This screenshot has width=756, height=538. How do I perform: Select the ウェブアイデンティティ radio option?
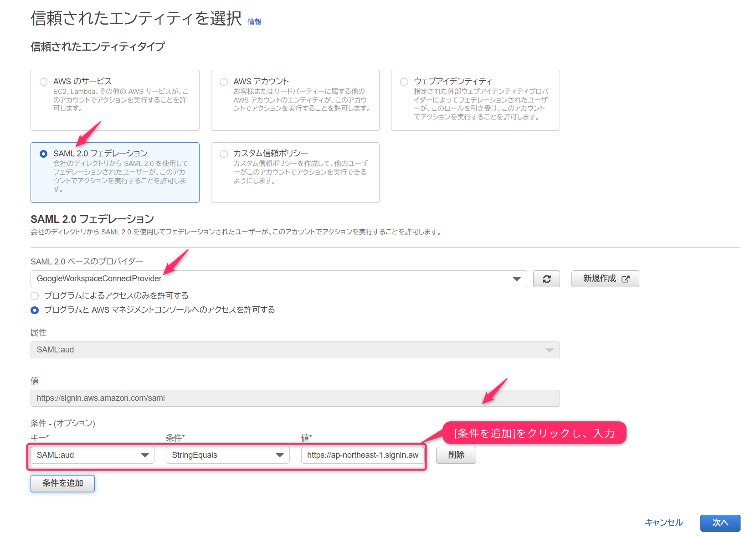404,82
